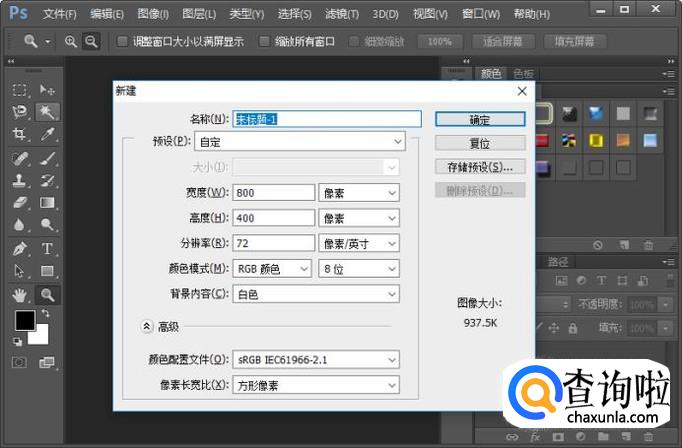Open width unit dropdown
682x448 pixels.
(x=359, y=193)
